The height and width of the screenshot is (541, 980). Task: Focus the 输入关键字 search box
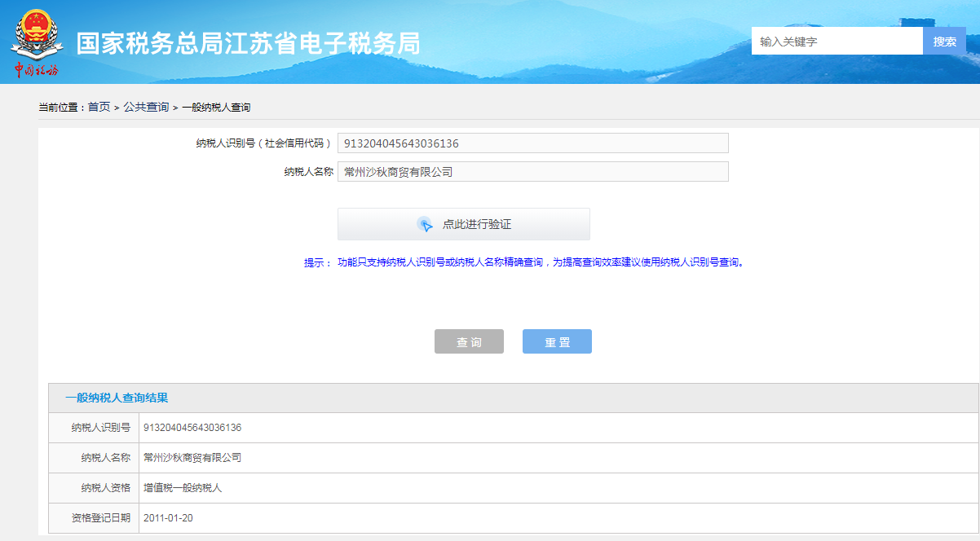837,42
